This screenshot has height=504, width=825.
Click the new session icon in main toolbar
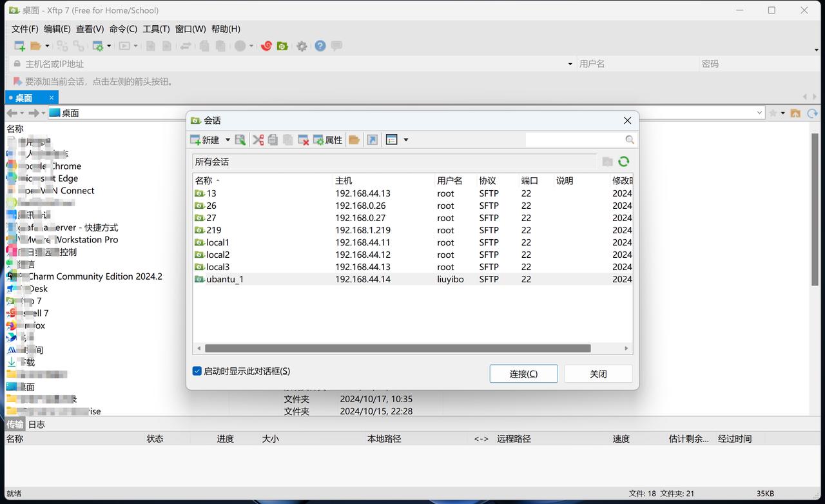[19, 46]
